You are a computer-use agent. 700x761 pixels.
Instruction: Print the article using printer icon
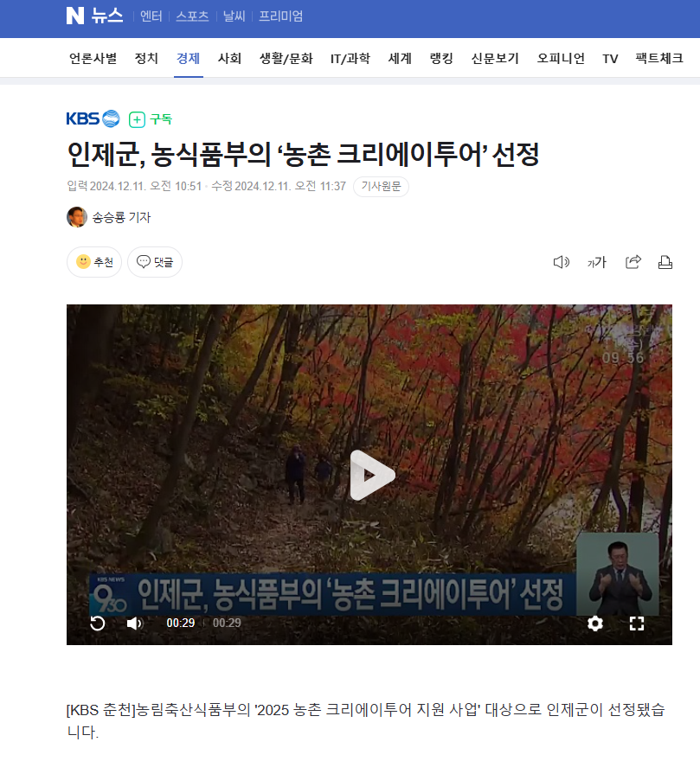coord(665,262)
